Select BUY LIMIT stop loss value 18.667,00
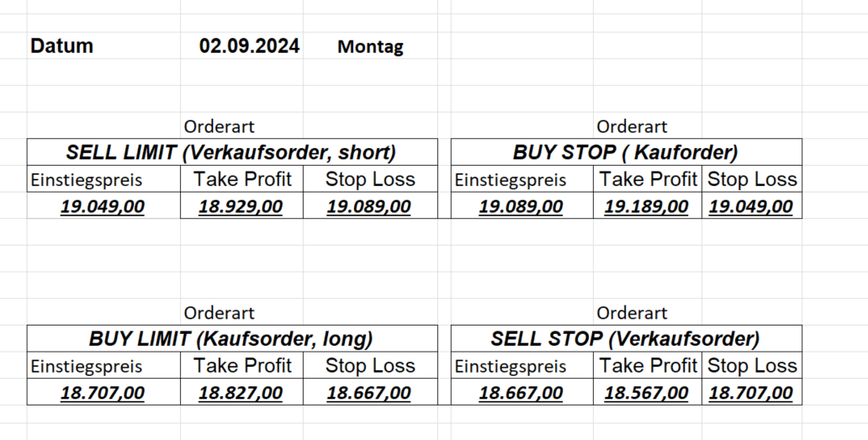This screenshot has width=868, height=440. tap(368, 392)
